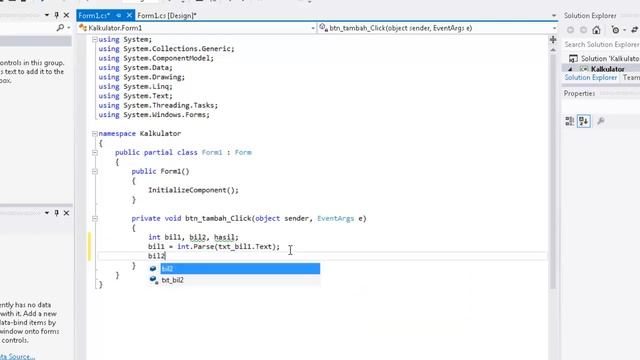Click the Toolbox search magnifier icon

point(60,27)
